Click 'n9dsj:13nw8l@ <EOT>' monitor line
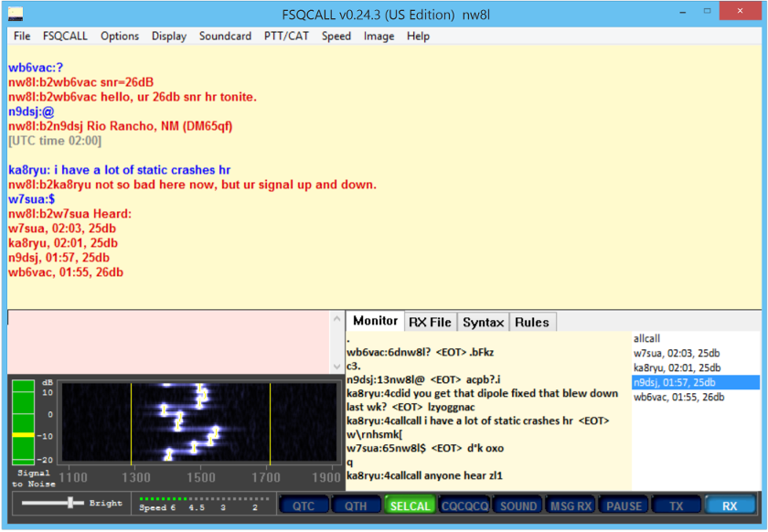This screenshot has width=768, height=532. 423,379
